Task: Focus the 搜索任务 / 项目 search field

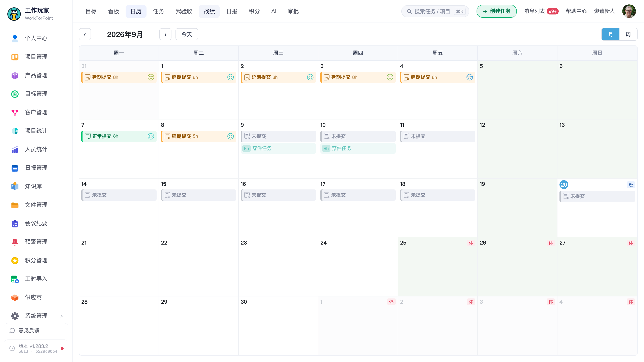Action: pos(435,11)
